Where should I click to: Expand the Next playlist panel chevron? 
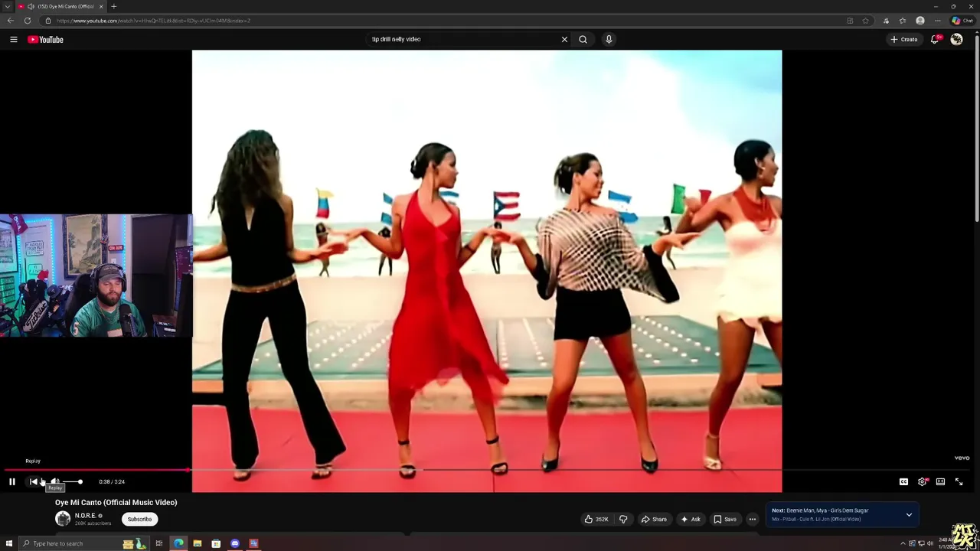tap(909, 514)
